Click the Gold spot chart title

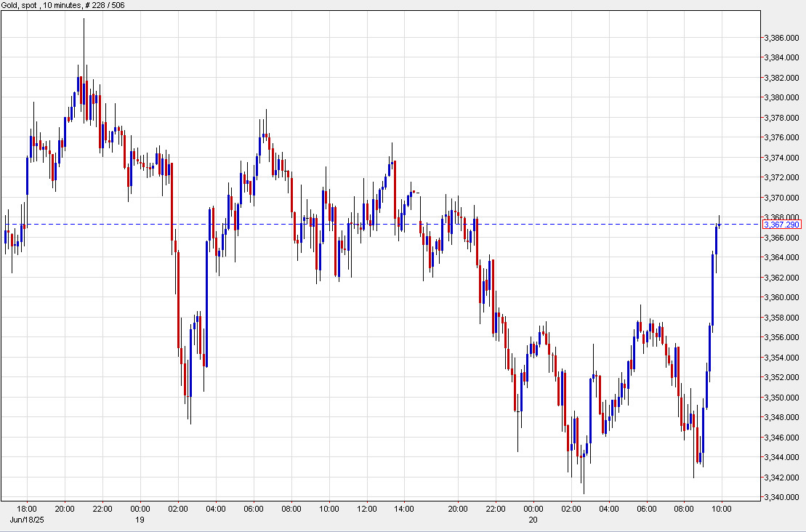point(22,7)
